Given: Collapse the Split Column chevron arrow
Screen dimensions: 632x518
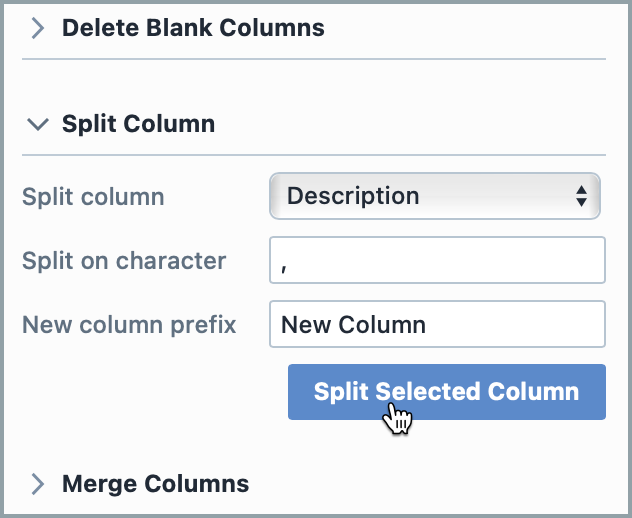Looking at the screenshot, I should [37, 124].
